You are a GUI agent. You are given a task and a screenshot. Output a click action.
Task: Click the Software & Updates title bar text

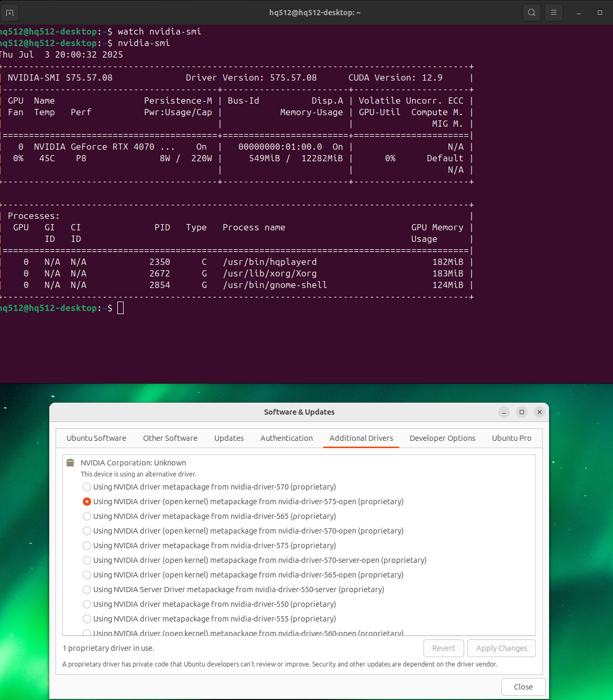pyautogui.click(x=299, y=412)
